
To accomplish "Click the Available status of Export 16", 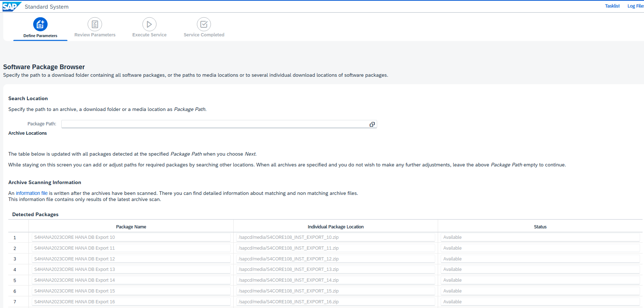I will pos(540,302).
